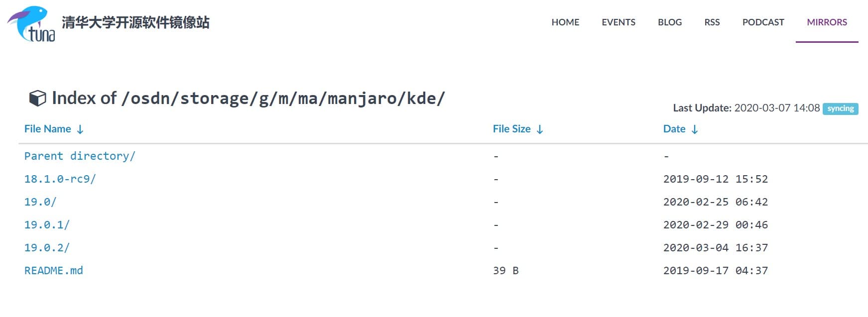Open the 18.1.0-rc9 folder
The width and height of the screenshot is (868, 317).
[x=60, y=179]
